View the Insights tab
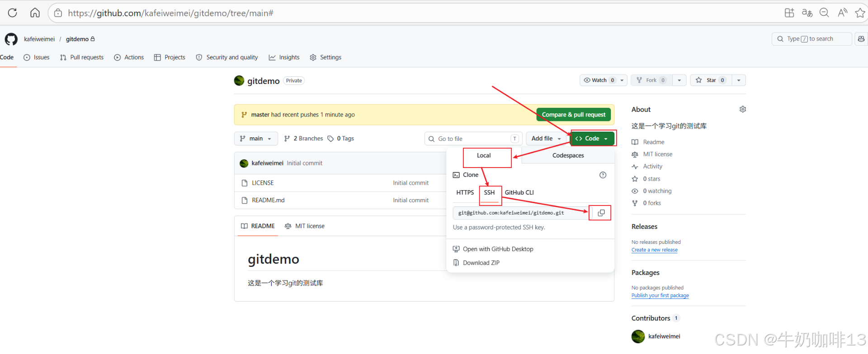Screen dimensions: 868x354 284,57
